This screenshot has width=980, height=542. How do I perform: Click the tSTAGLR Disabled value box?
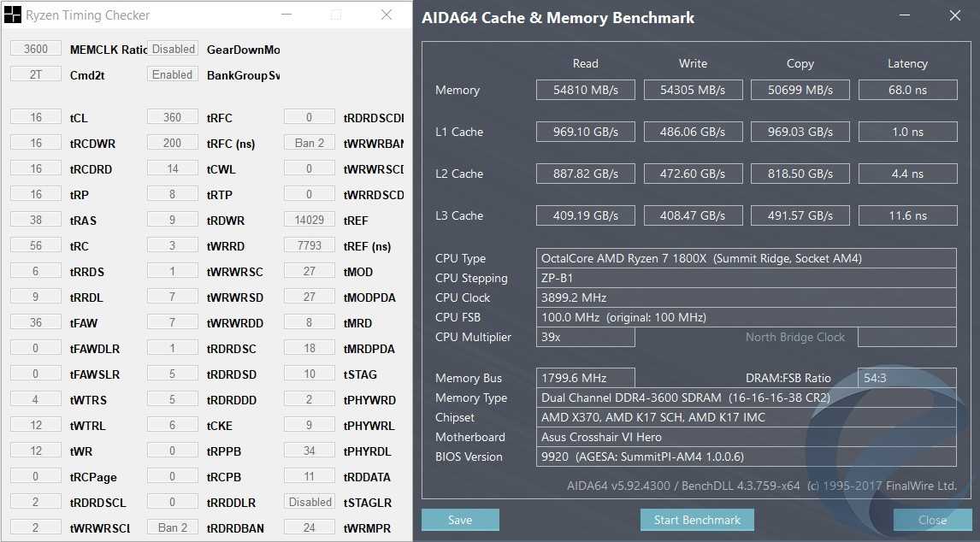(310, 502)
